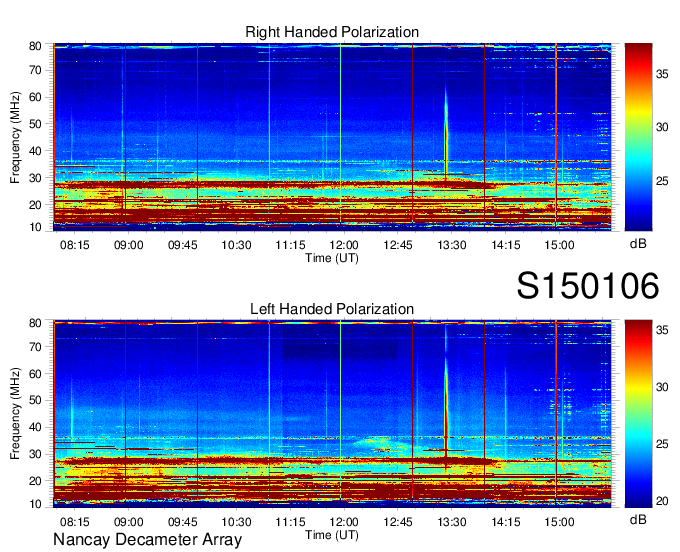Viewport: 680px width, 552px height.
Task: Click 12:45 tick on Right Handed time axis
Action: 398,245
